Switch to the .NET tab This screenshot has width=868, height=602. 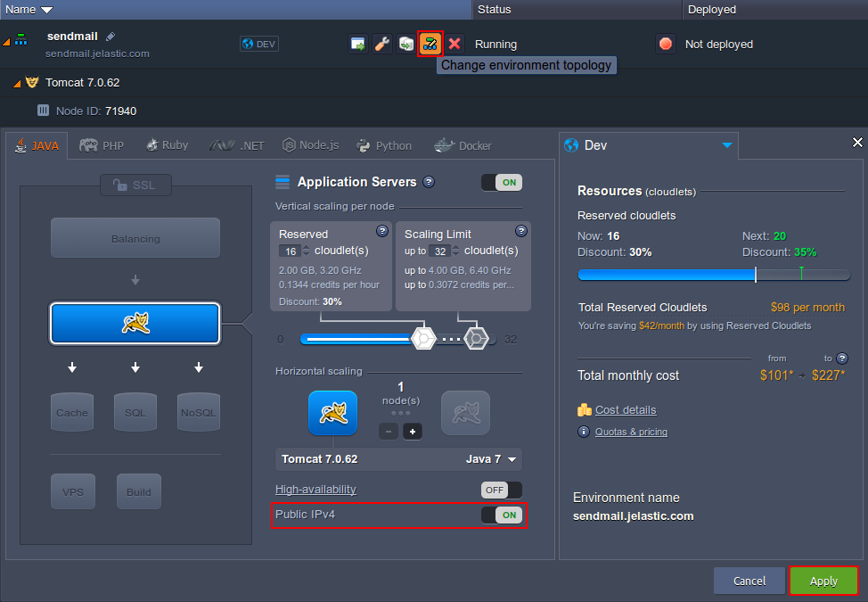point(237,145)
